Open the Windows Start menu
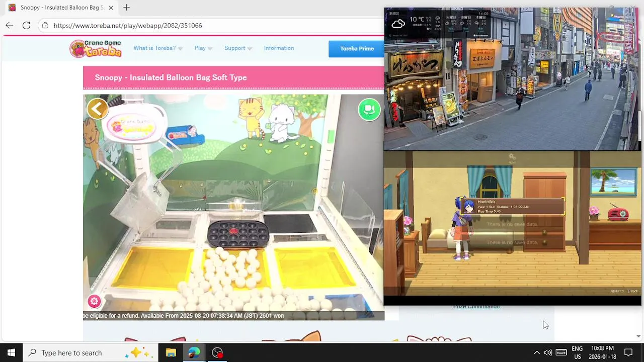Image resolution: width=644 pixels, height=362 pixels. point(11,352)
